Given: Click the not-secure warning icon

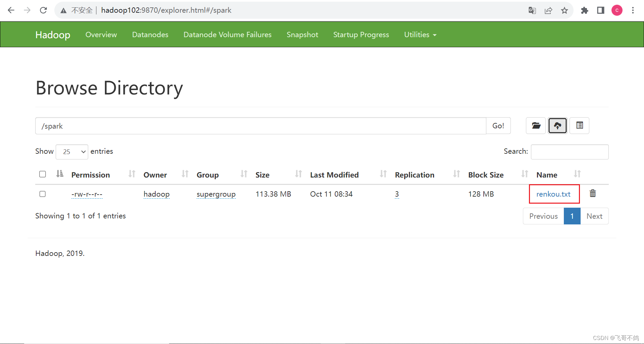Looking at the screenshot, I should tap(63, 11).
